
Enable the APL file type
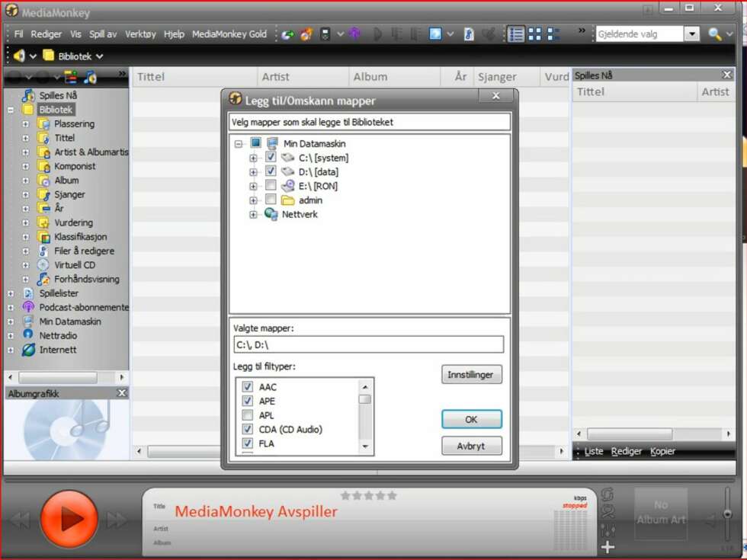click(x=247, y=414)
